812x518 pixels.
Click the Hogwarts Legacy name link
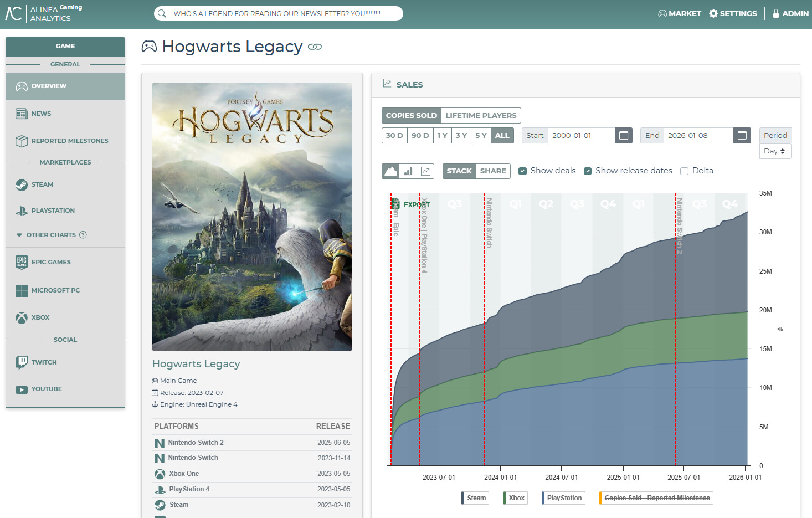point(196,364)
